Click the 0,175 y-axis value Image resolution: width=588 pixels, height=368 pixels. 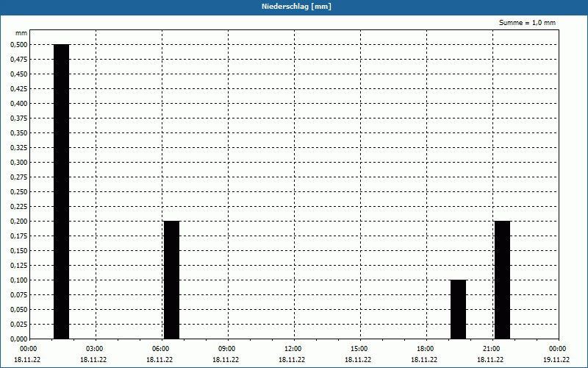click(19, 236)
